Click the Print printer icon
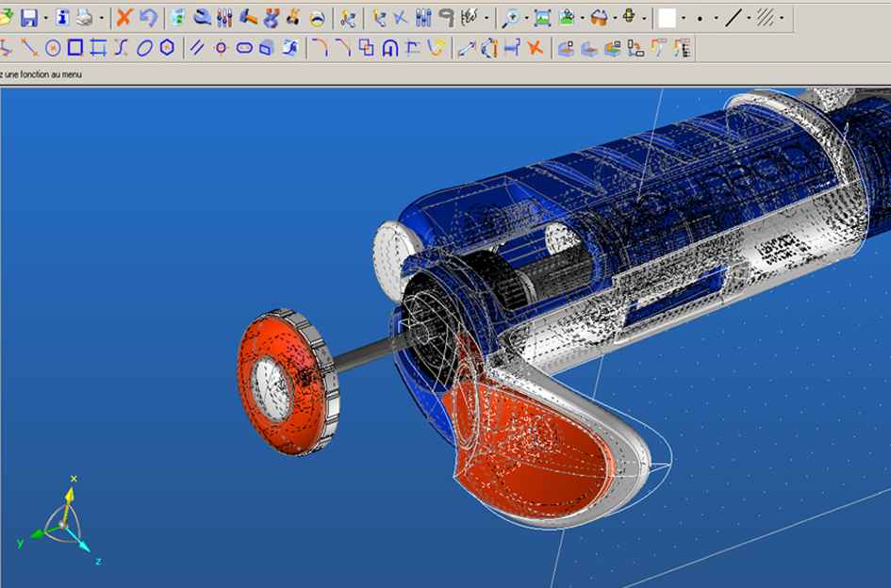This screenshot has height=588, width=891. [x=85, y=18]
